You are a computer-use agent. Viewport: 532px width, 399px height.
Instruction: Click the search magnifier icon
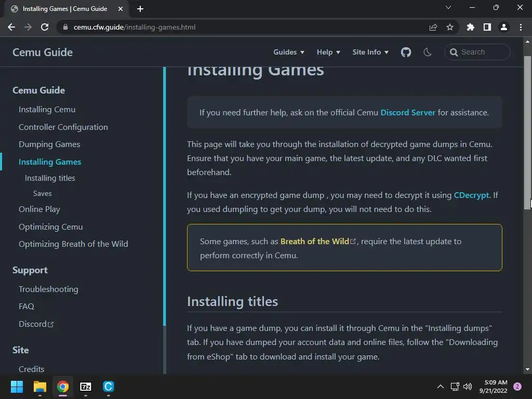click(454, 52)
